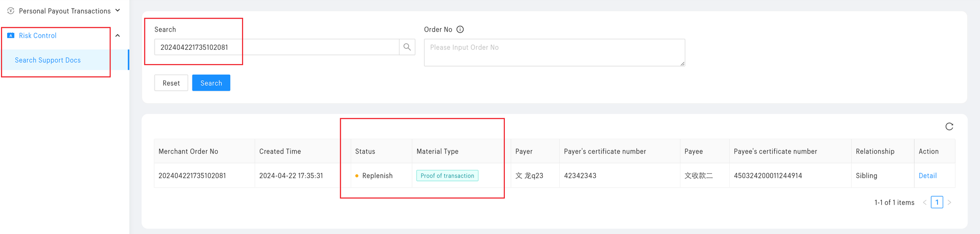Image resolution: width=980 pixels, height=234 pixels.
Task: Open Personal Payout Transactions menu
Action: point(65,11)
